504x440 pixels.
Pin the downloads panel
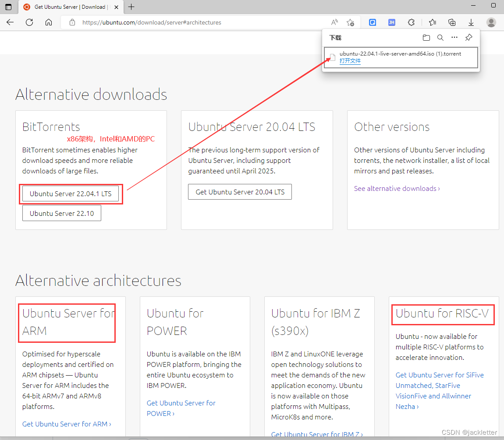tap(469, 38)
